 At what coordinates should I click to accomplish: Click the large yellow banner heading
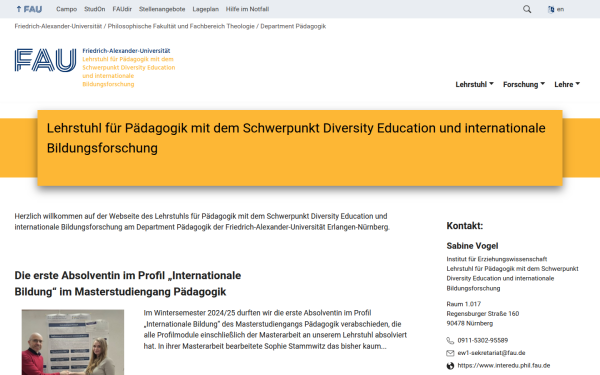pyautogui.click(x=296, y=138)
